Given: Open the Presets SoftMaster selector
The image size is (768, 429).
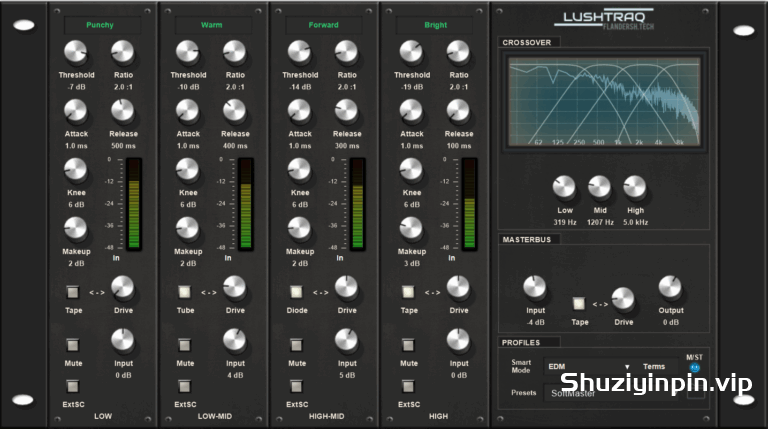Looking at the screenshot, I should (x=611, y=393).
